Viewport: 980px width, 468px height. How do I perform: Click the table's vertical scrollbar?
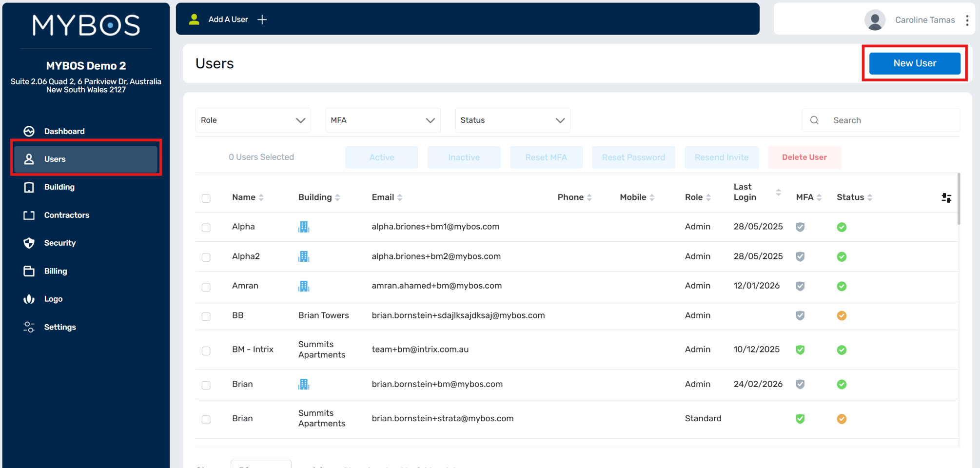point(959,198)
